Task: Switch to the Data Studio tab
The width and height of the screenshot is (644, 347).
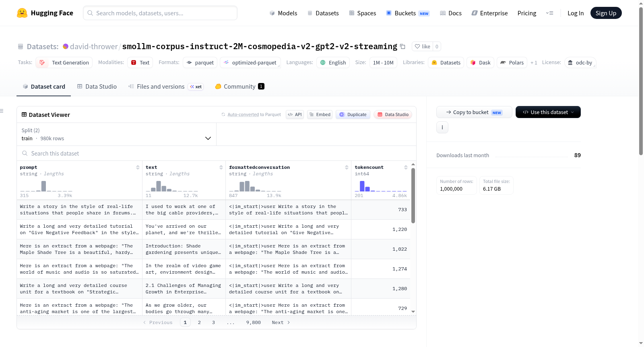Action: (x=97, y=87)
